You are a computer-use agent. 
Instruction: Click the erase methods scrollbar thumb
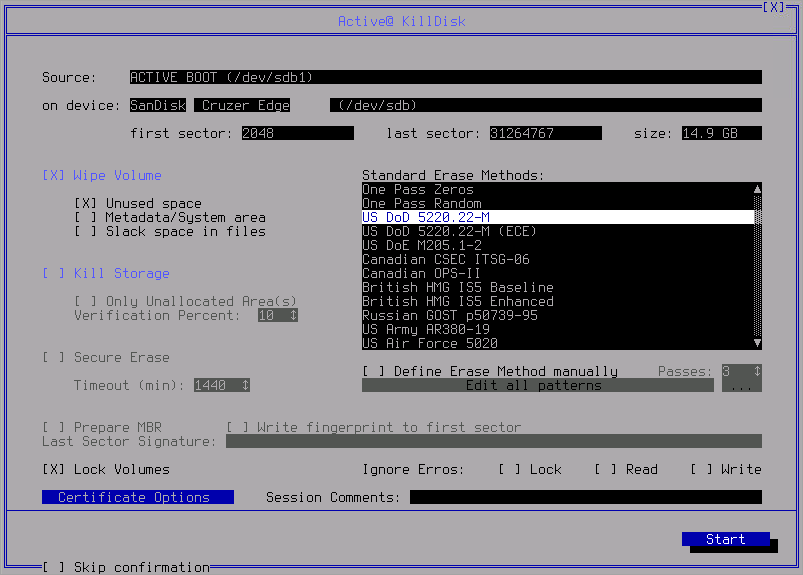757,217
